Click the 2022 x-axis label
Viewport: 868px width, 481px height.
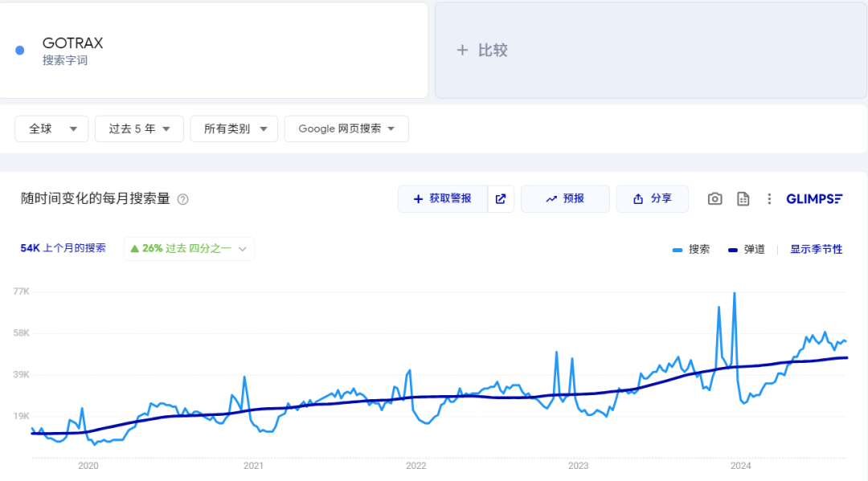pos(416,466)
